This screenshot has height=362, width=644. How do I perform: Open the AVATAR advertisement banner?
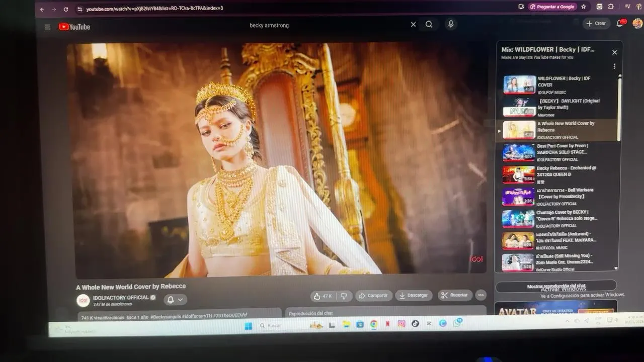click(x=555, y=308)
